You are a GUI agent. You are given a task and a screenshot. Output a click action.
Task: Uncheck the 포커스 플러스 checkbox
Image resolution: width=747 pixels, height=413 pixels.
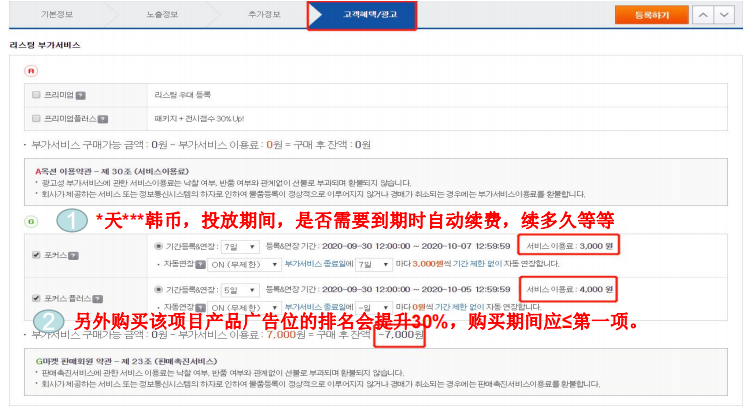(x=36, y=298)
